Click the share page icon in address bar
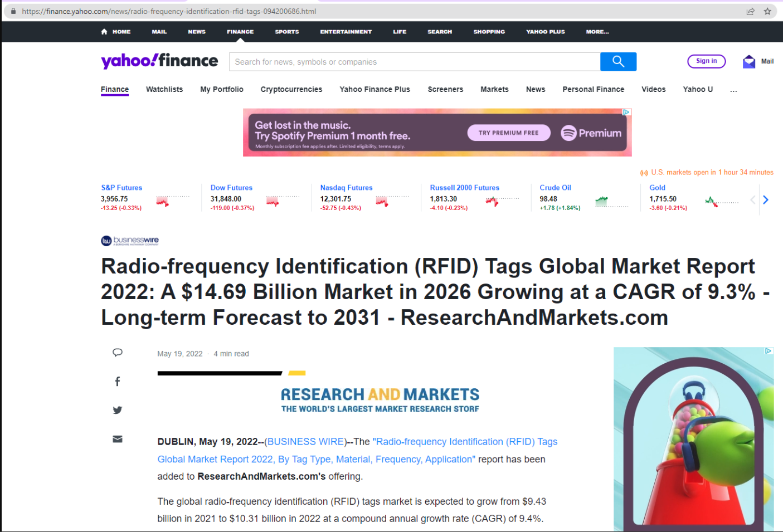The height and width of the screenshot is (532, 783). 751,11
